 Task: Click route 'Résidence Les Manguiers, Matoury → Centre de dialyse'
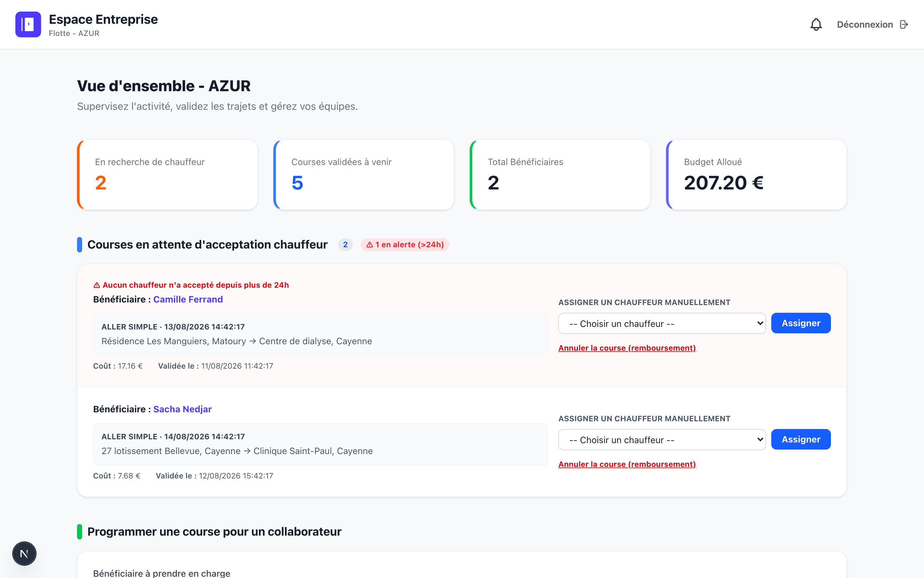click(237, 341)
